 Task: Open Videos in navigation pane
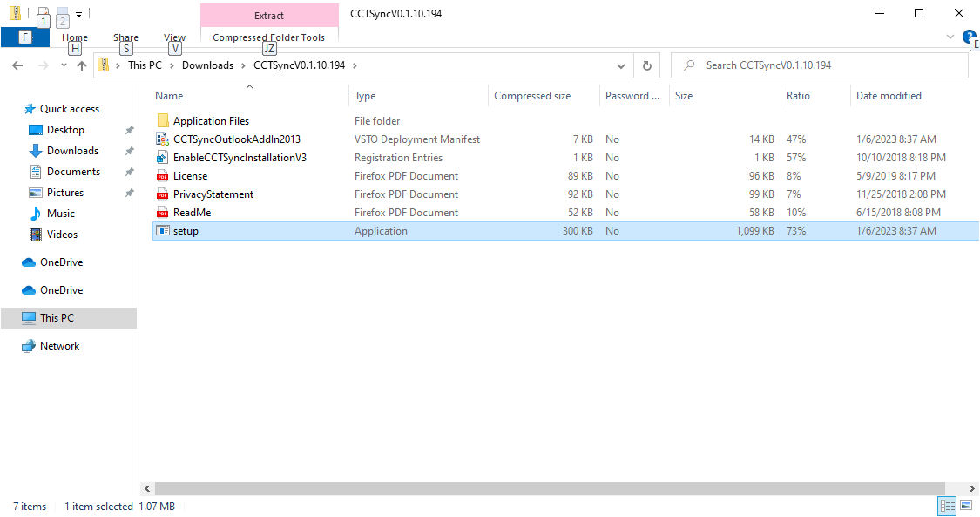pyautogui.click(x=62, y=235)
